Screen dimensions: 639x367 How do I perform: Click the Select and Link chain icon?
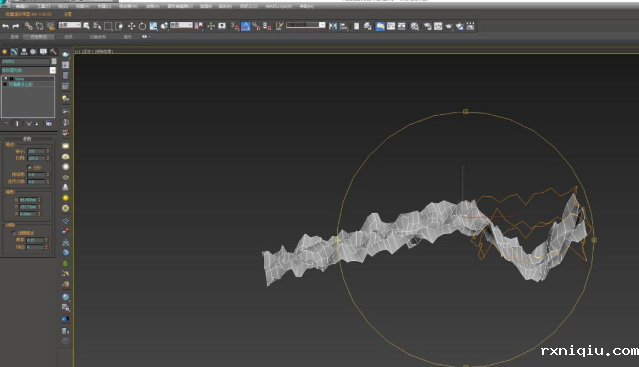click(x=28, y=26)
